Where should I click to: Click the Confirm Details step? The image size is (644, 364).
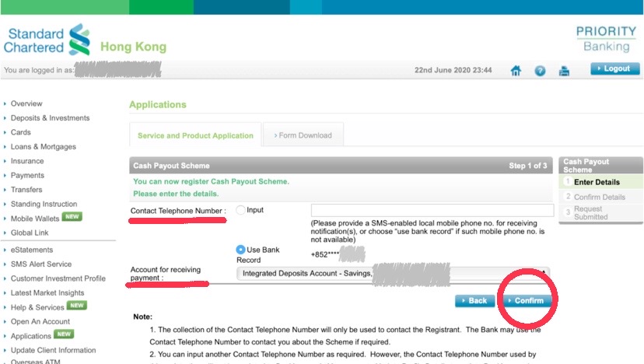pyautogui.click(x=600, y=197)
